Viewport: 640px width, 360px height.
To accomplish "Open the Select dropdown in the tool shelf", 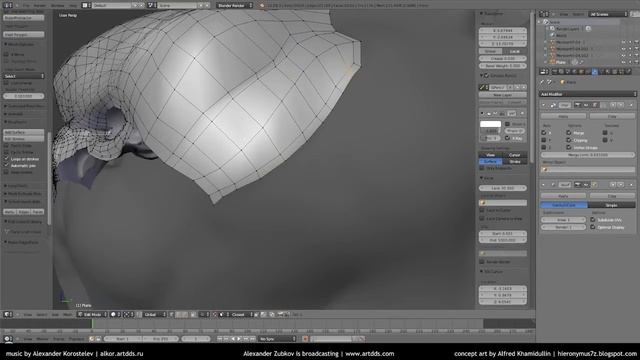I will coord(24,76).
